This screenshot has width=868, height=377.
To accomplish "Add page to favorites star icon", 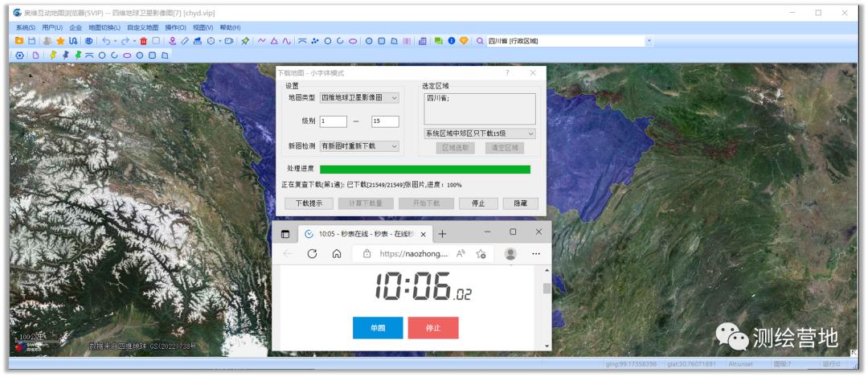I will [x=481, y=254].
